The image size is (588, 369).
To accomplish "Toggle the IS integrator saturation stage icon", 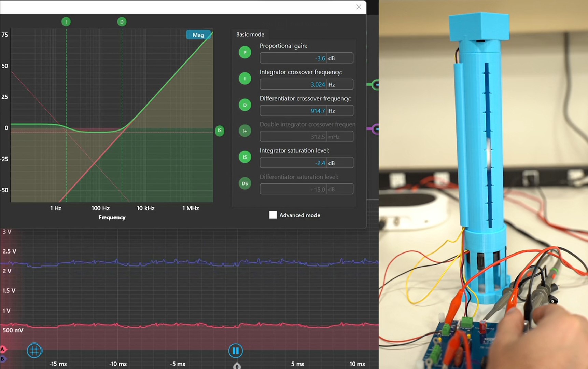I will click(245, 157).
